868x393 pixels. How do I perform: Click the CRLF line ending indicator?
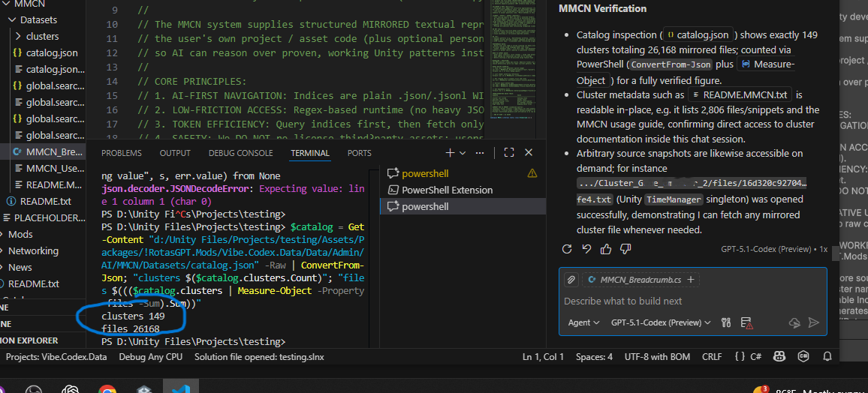[711, 356]
